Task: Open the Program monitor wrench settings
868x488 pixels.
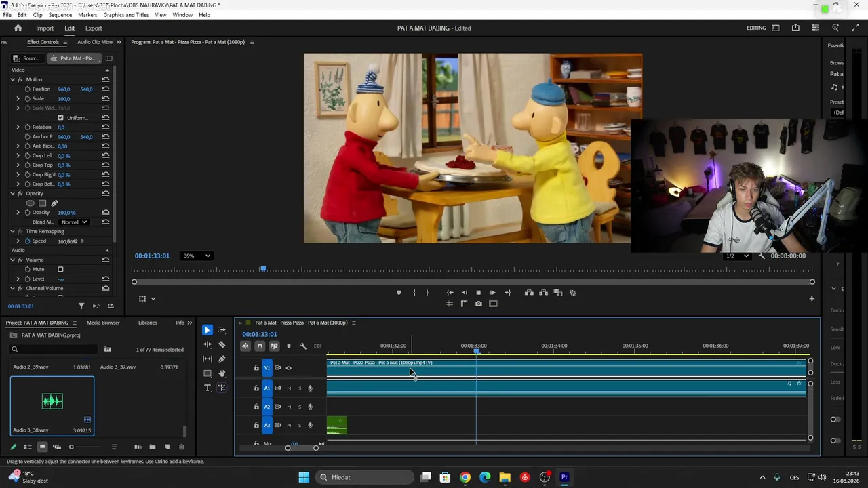Action: pyautogui.click(x=762, y=256)
